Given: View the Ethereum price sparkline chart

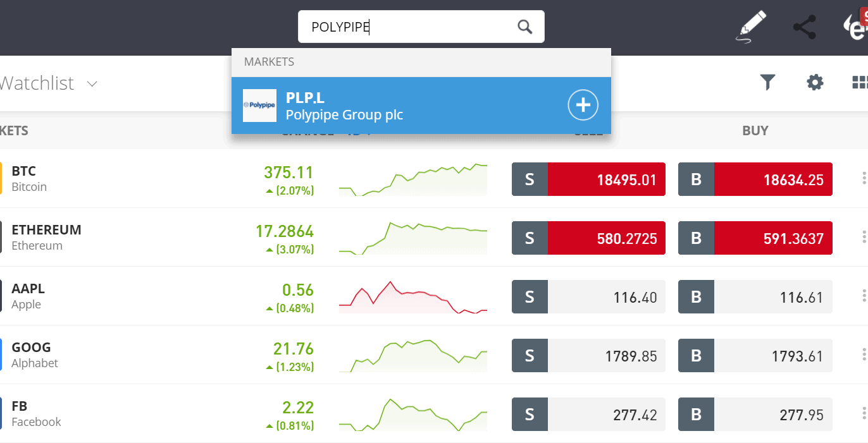Looking at the screenshot, I should pos(413,238).
